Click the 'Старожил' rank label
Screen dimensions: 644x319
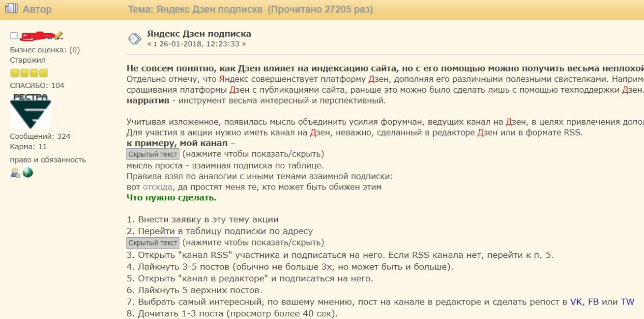pos(28,60)
